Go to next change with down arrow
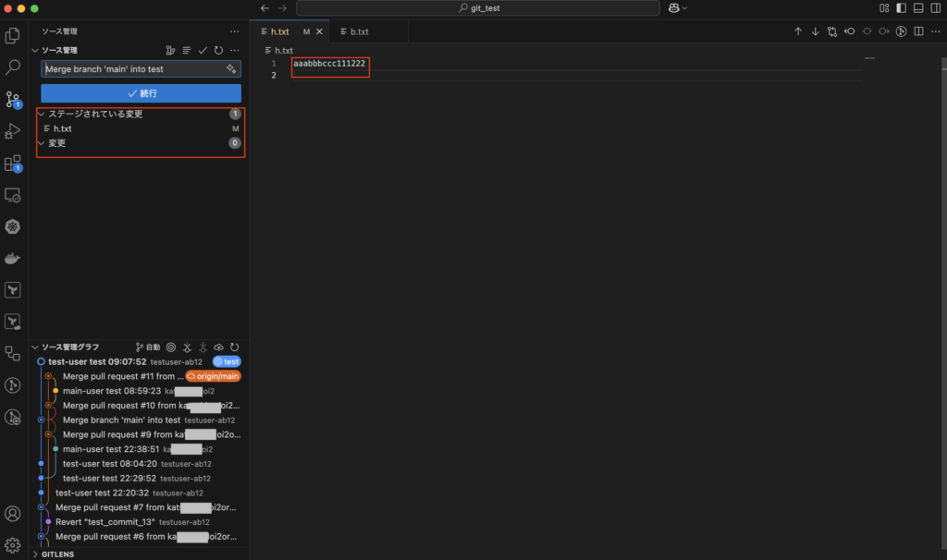This screenshot has height=560, width=947. click(816, 31)
